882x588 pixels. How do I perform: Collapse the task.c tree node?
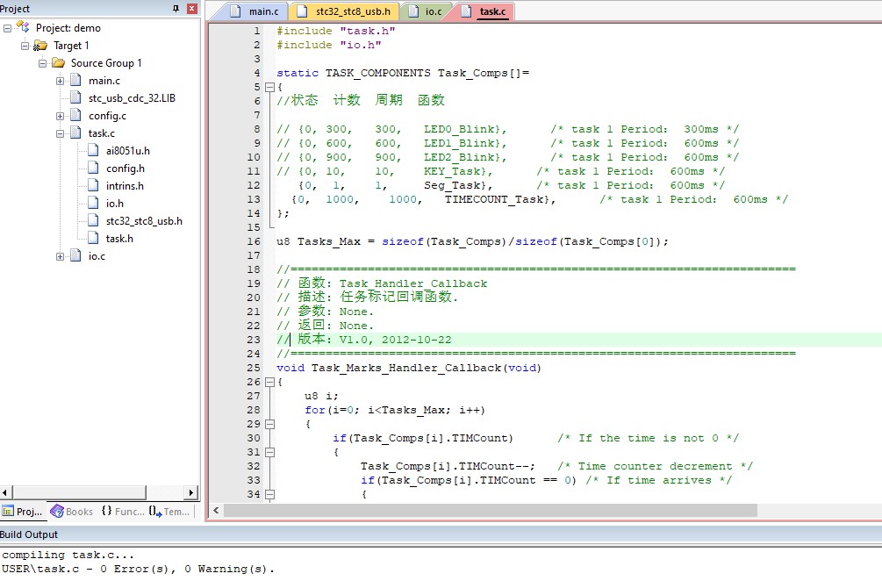(x=61, y=133)
